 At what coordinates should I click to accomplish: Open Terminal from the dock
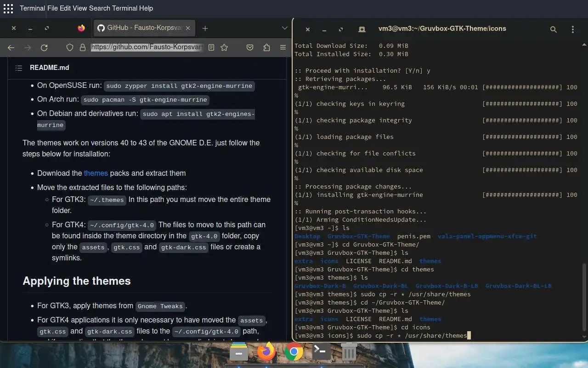[321, 352]
